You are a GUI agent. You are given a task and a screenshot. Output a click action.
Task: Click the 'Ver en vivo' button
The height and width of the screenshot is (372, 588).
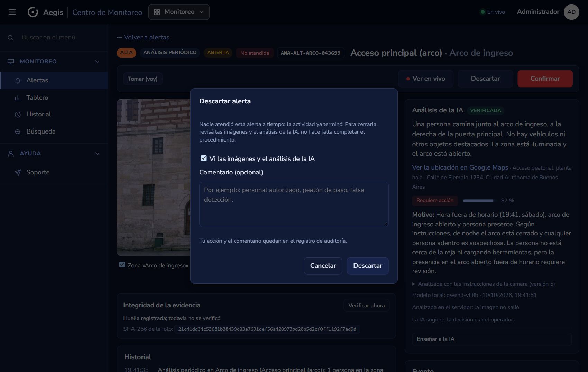(x=425, y=79)
